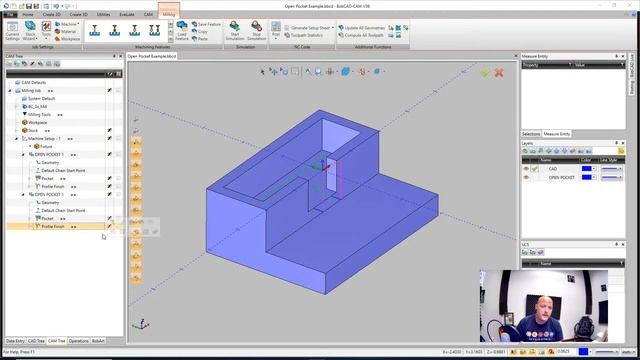Collapse the second OPEN POCKET 1 feature
The width and height of the screenshot is (640, 360).
pos(23,195)
